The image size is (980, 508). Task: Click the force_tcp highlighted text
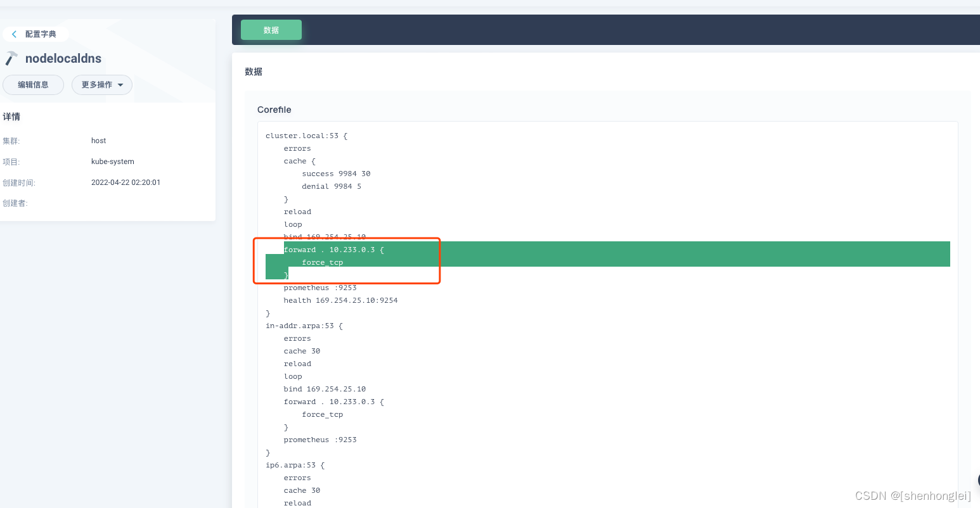pos(322,262)
